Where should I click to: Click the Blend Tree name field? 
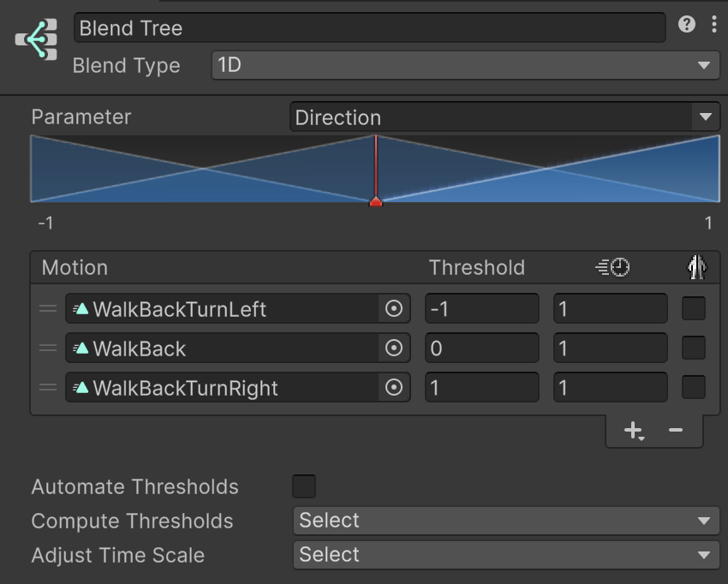(370, 28)
